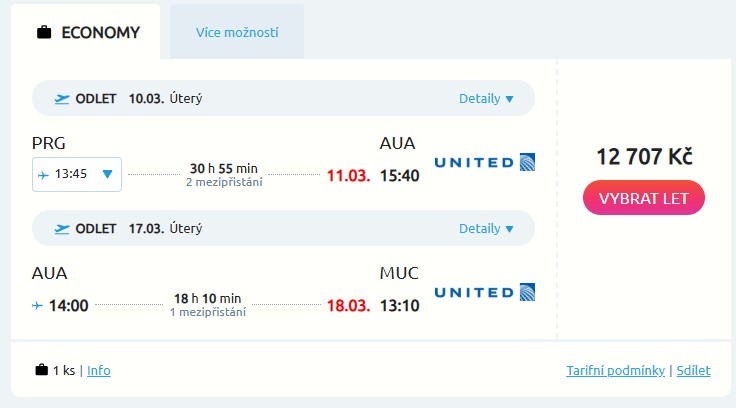The image size is (736, 408).
Task: Click the Sdílet share link
Action: 693,371
